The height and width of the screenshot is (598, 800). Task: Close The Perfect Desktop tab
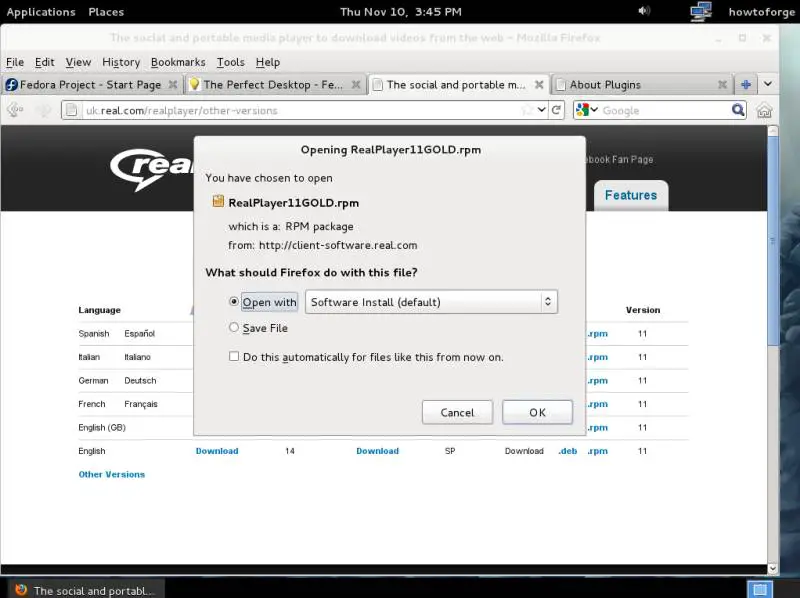point(356,85)
